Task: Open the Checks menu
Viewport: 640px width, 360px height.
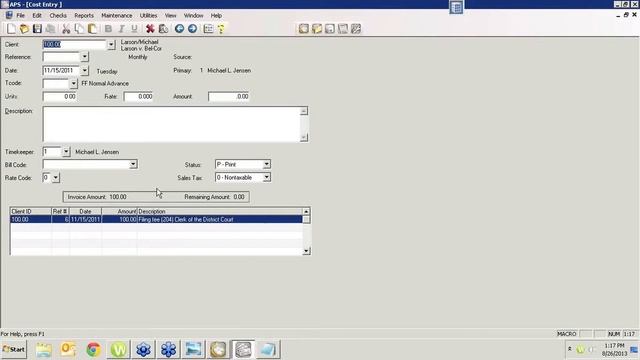Action: click(x=58, y=16)
